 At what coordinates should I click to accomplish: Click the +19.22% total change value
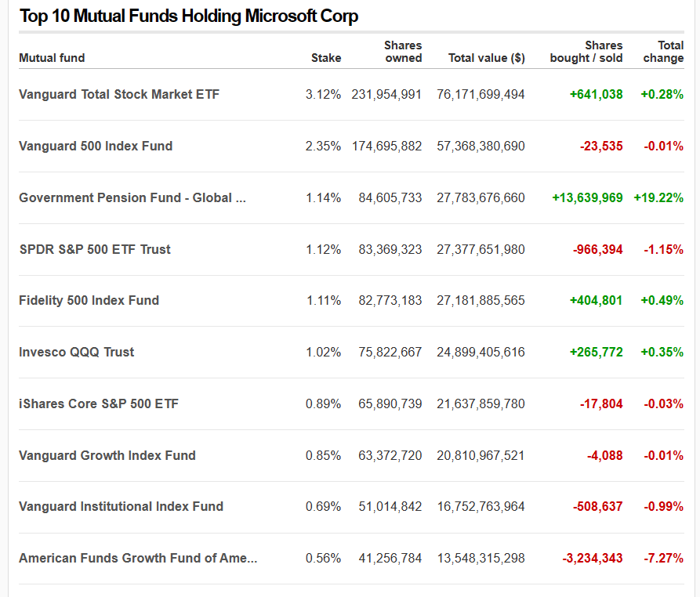658,198
